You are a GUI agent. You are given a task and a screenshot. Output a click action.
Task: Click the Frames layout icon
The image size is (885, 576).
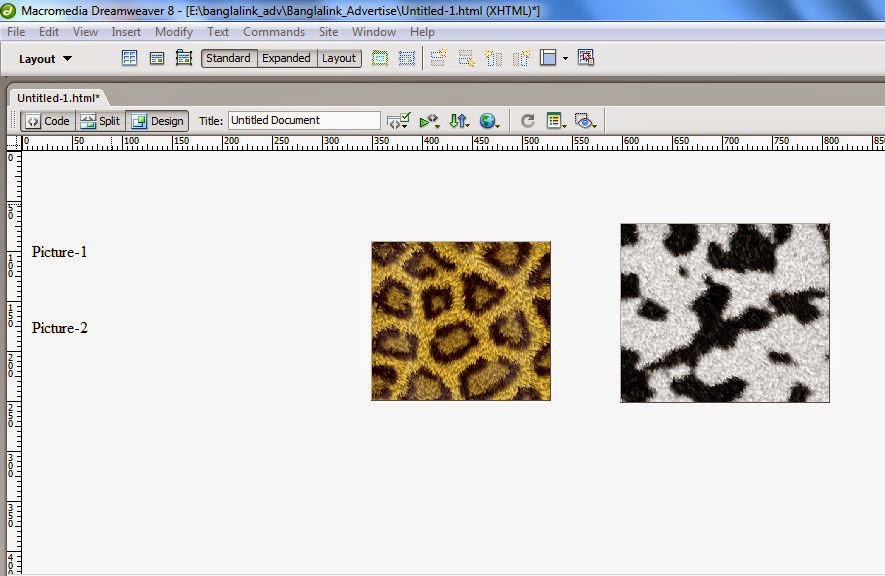point(548,58)
